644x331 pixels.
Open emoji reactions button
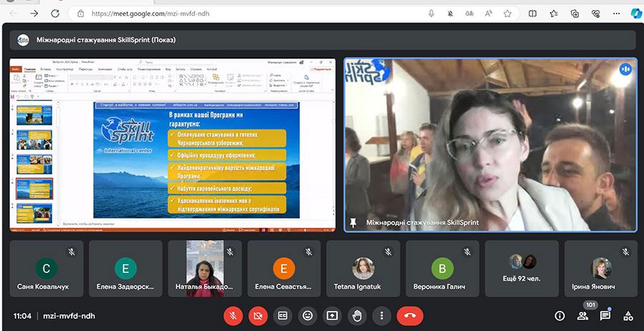(308, 316)
